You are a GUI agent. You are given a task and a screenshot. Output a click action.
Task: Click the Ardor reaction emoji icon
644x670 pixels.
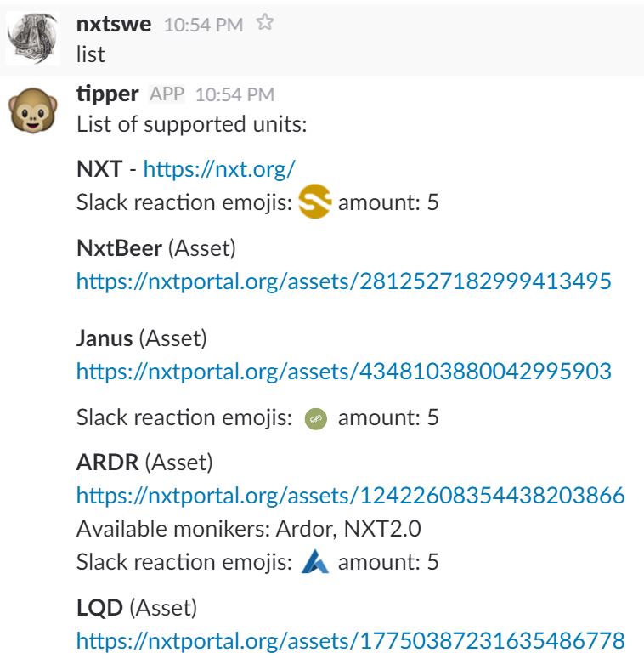tap(314, 561)
